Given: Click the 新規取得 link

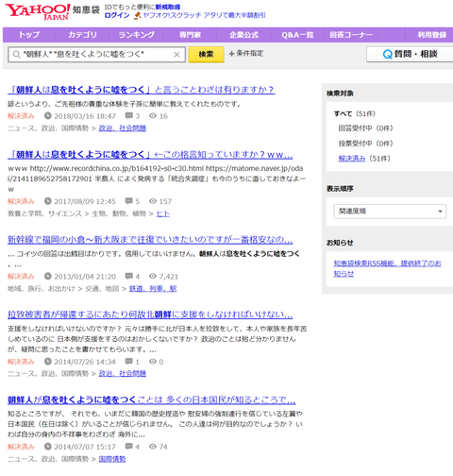Looking at the screenshot, I should (168, 7).
